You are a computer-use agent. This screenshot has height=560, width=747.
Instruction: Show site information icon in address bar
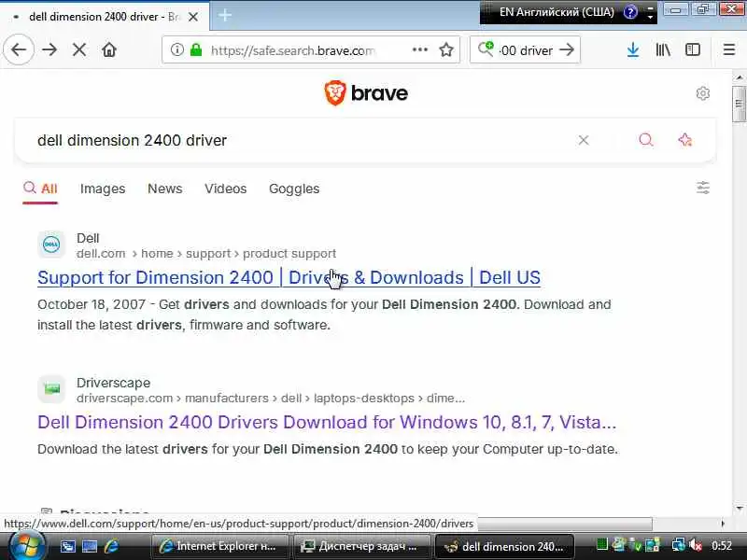176,49
